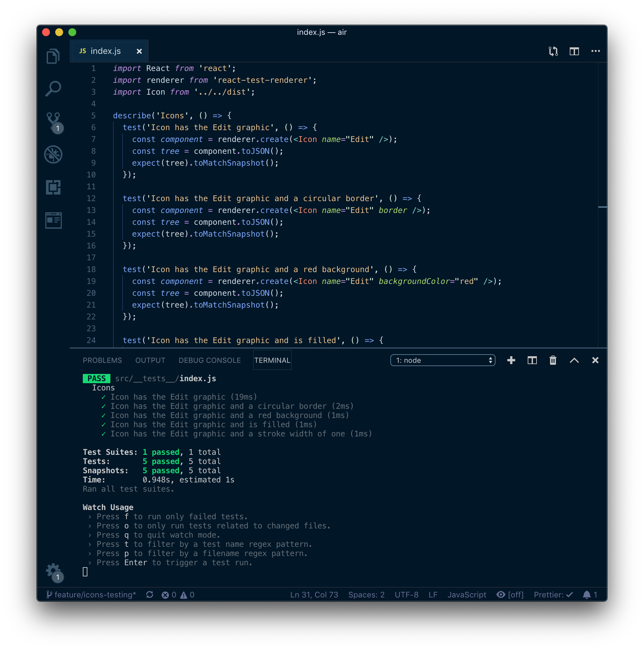This screenshot has height=650, width=644.
Task: Create a new terminal with the plus icon
Action: (511, 360)
